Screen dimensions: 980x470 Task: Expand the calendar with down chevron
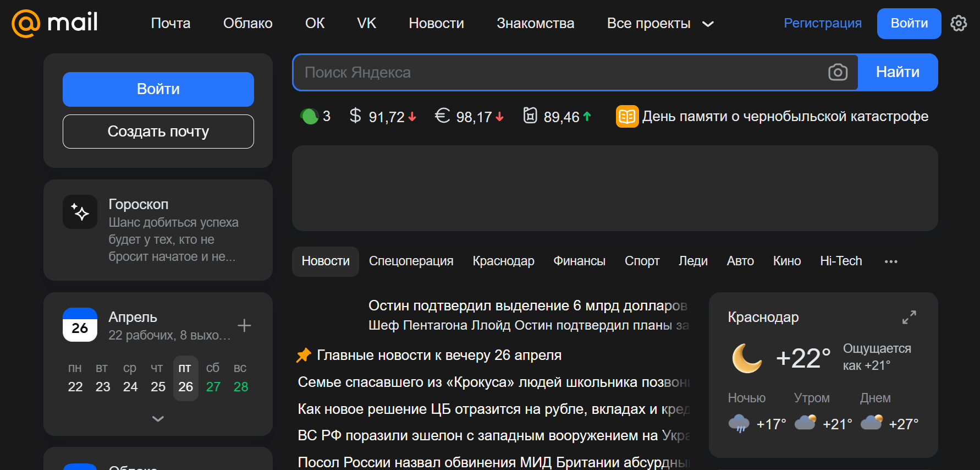[x=158, y=419]
